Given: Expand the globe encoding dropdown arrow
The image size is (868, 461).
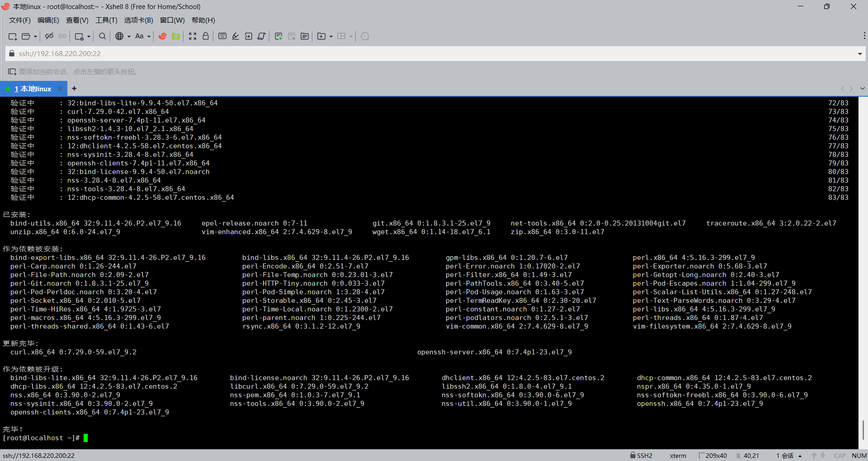Looking at the screenshot, I should [129, 37].
